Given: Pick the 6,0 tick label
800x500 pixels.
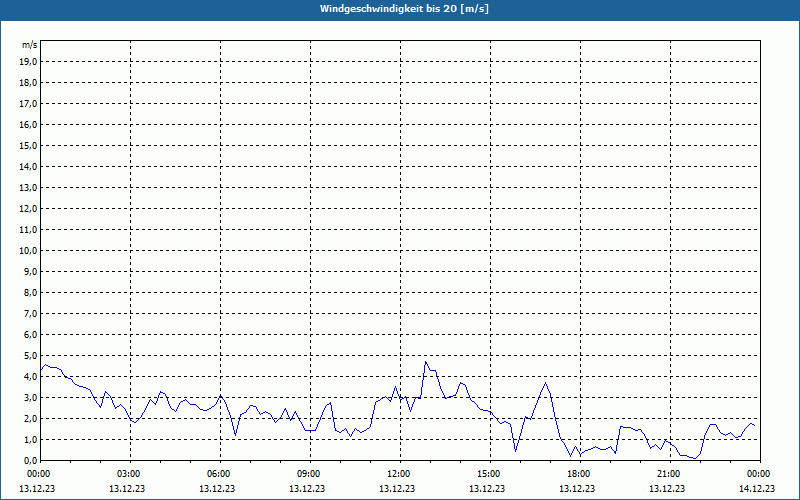Looking at the screenshot, I should 30,334.
